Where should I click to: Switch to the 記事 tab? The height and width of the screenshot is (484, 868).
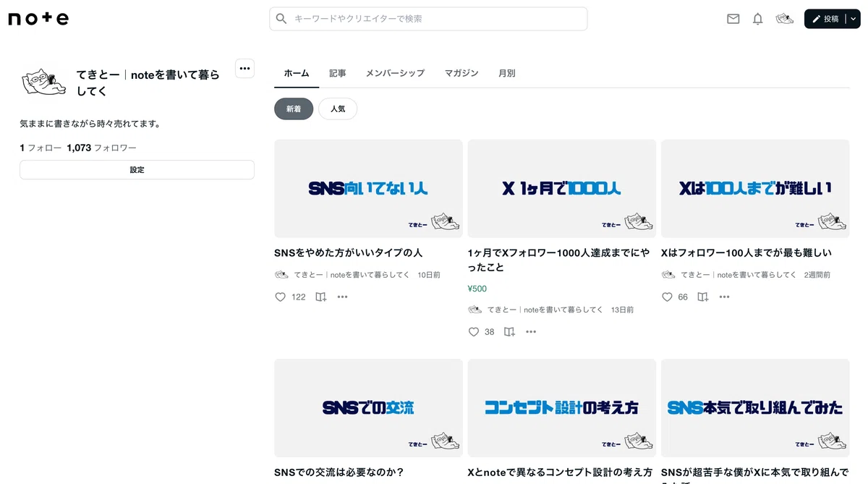(x=338, y=73)
